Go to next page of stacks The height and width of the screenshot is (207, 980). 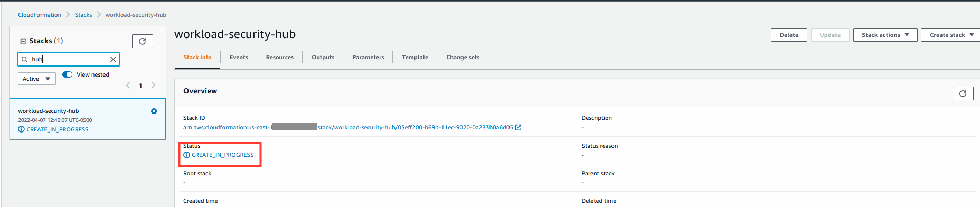(153, 86)
